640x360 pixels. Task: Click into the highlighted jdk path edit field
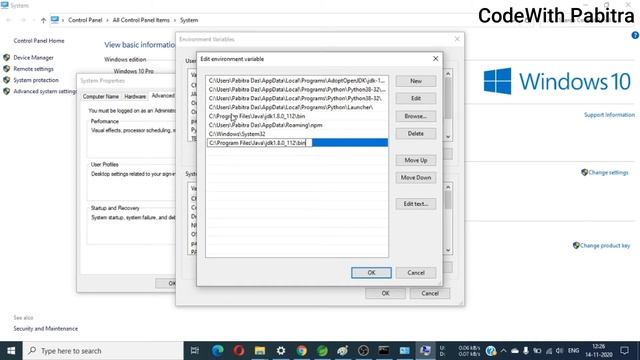pyautogui.click(x=260, y=143)
